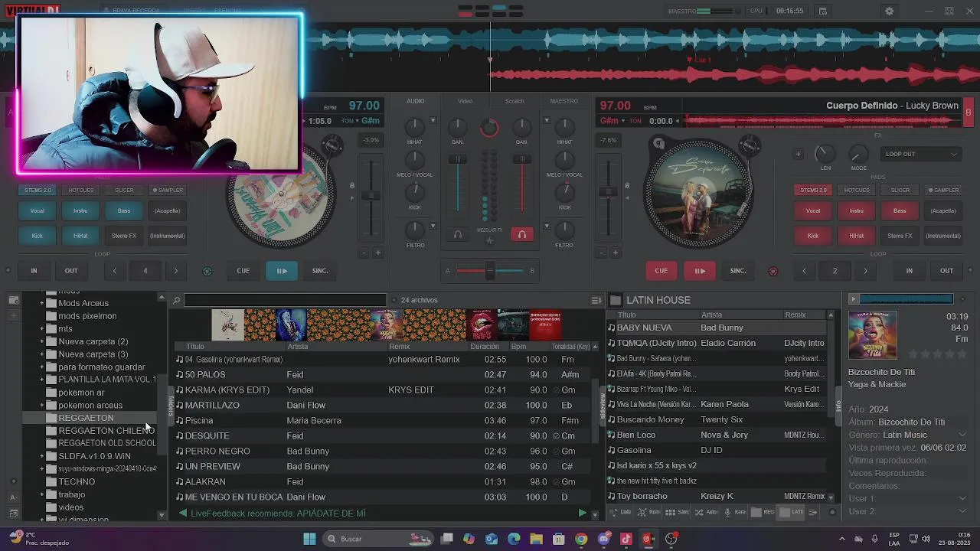Screen dimensions: 980x551
Task: Click the left deck pitch plus button
Action: (x=377, y=253)
